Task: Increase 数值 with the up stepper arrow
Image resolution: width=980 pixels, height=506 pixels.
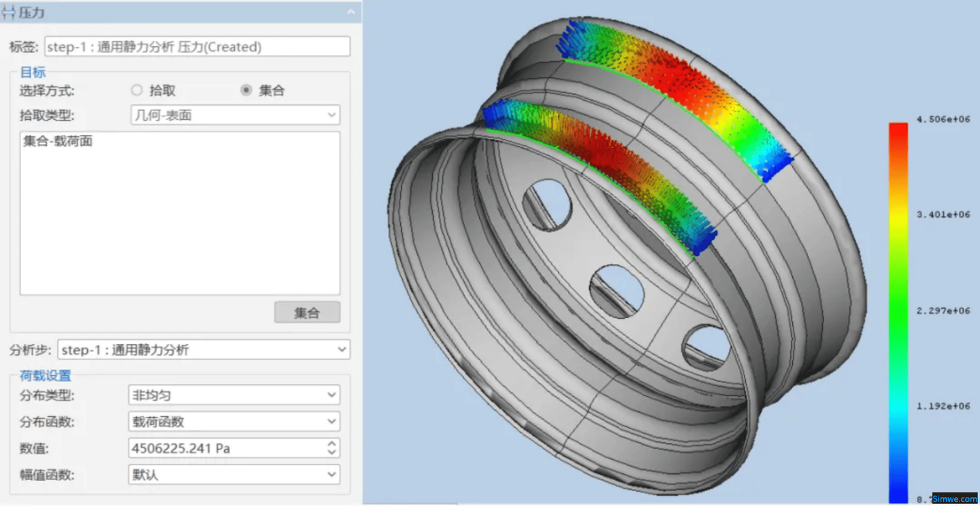Action: pos(331,443)
